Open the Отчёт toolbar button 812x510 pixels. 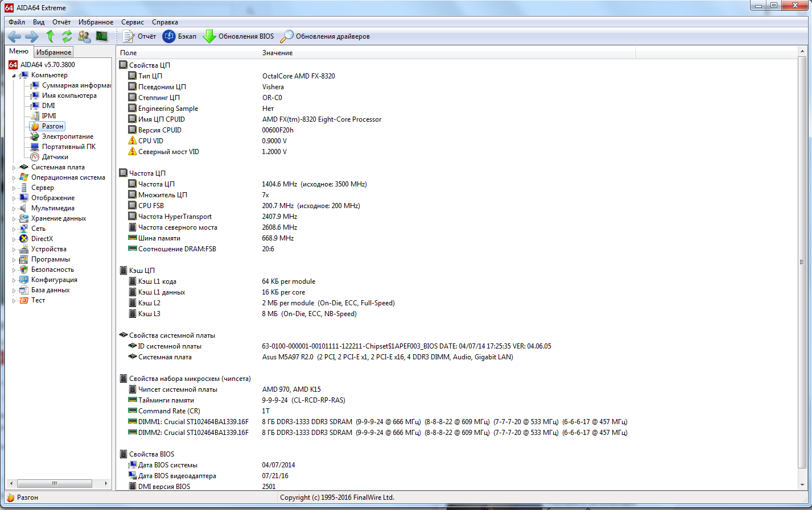coord(139,36)
